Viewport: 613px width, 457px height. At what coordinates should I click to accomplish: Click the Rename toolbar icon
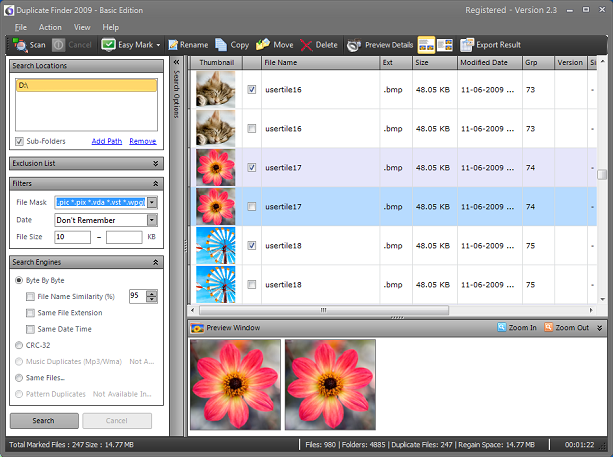click(x=173, y=45)
